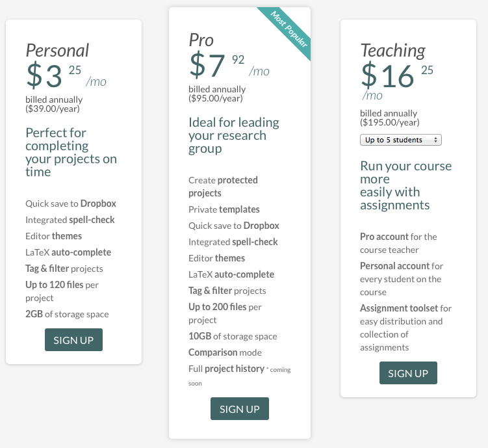Click the $16.25 per month price

pyautogui.click(x=397, y=80)
